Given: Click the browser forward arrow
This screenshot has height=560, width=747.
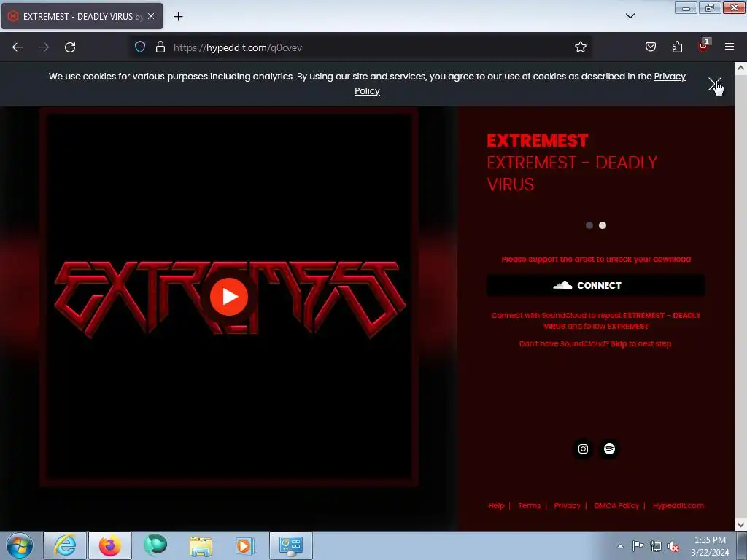Looking at the screenshot, I should tap(44, 47).
